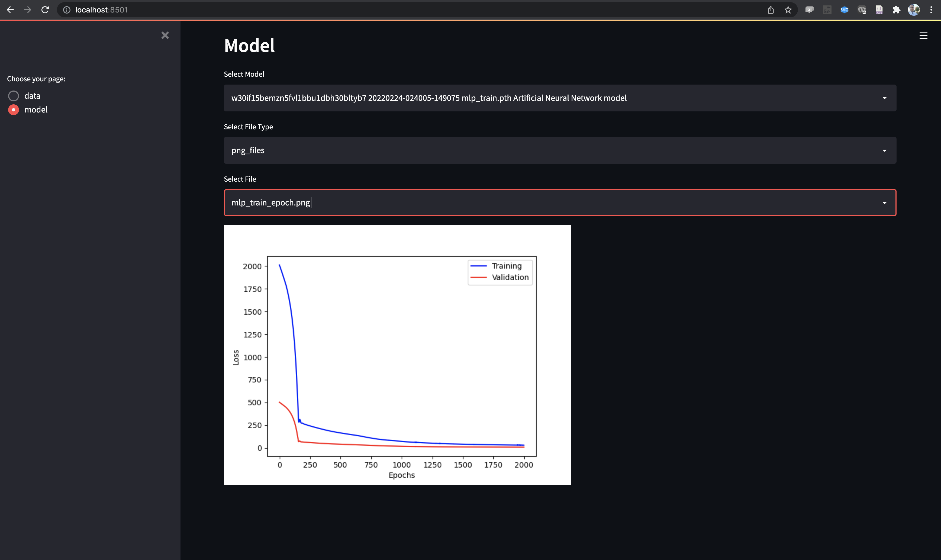Share the page via the share icon
The height and width of the screenshot is (560, 941).
pos(771,10)
